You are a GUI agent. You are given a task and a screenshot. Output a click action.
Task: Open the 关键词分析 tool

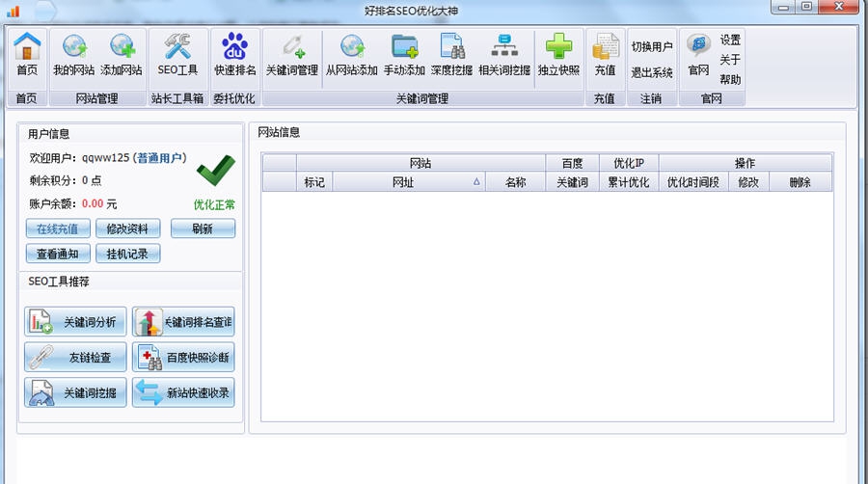click(x=75, y=322)
